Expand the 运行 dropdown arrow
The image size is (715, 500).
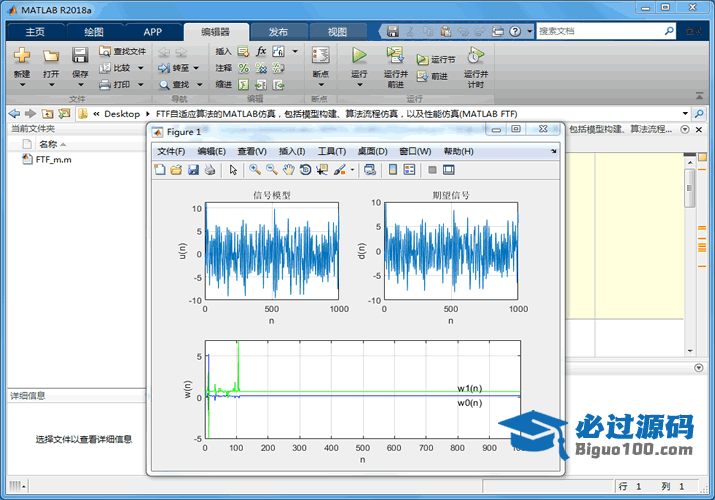[x=359, y=85]
